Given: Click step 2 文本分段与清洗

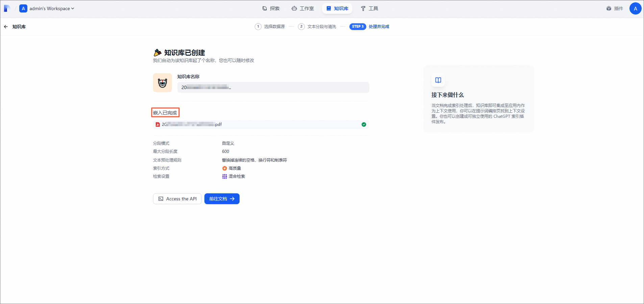Looking at the screenshot, I should click(317, 27).
